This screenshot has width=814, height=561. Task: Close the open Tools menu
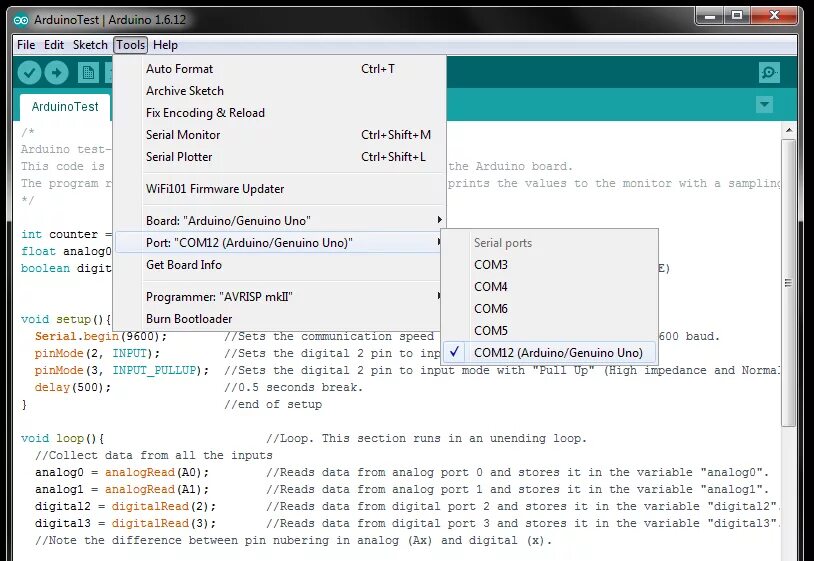130,45
